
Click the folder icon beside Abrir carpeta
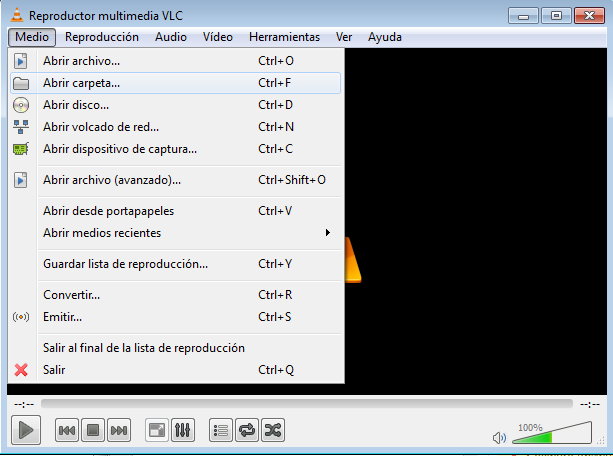pyautogui.click(x=21, y=83)
